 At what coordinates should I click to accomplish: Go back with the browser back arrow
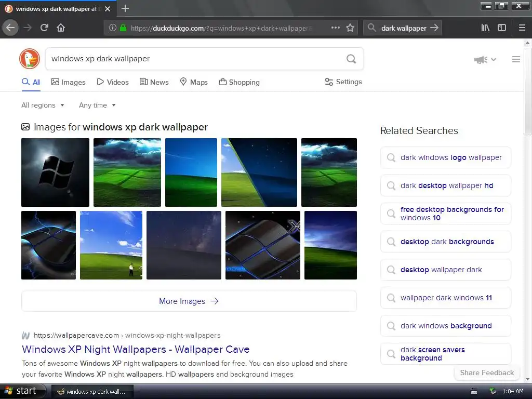tap(10, 28)
